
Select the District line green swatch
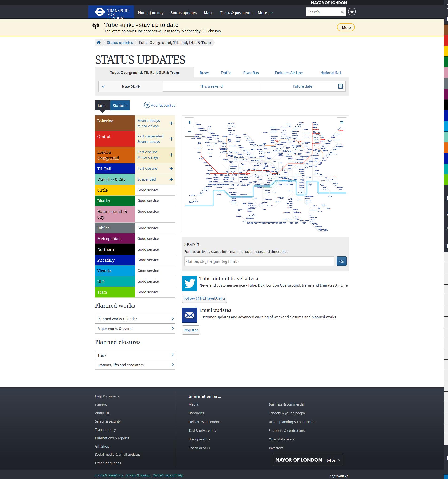(115, 201)
